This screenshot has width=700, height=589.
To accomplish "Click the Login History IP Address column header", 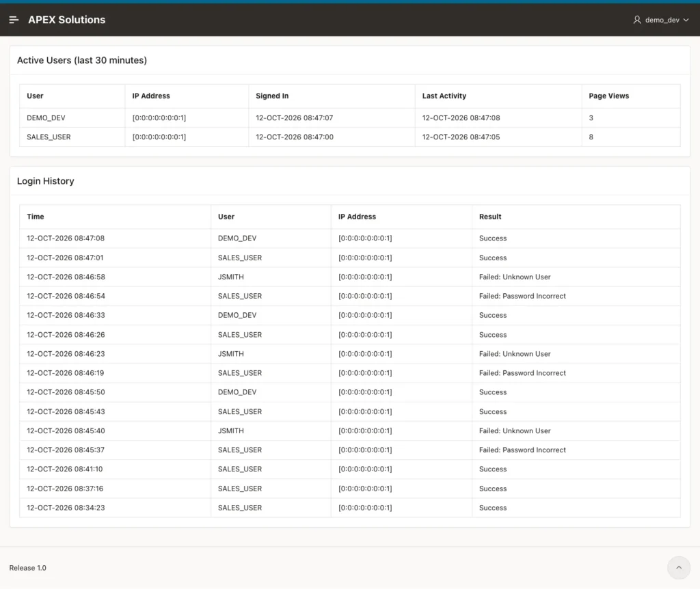I will [357, 217].
